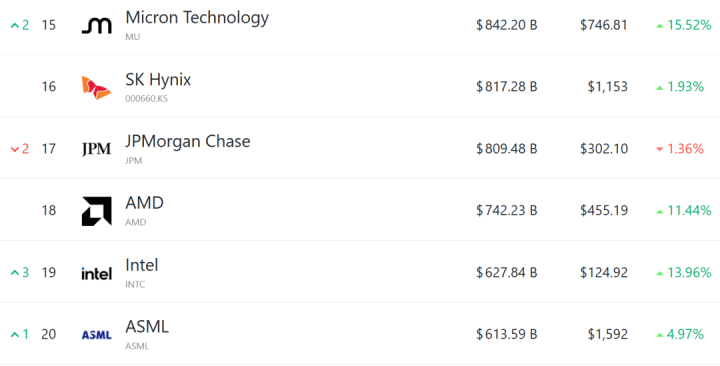Click the Micron Technology logo icon

96,26
